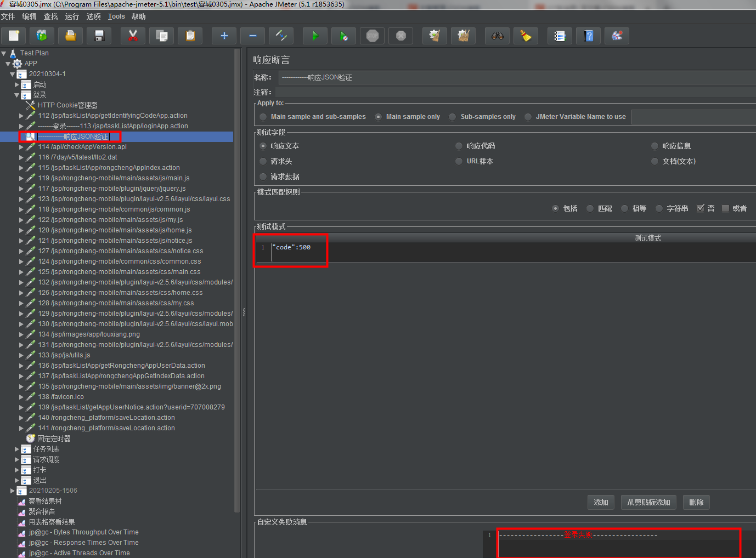The height and width of the screenshot is (558, 756).
Task: Open the 帮助 menu
Action: pos(139,16)
